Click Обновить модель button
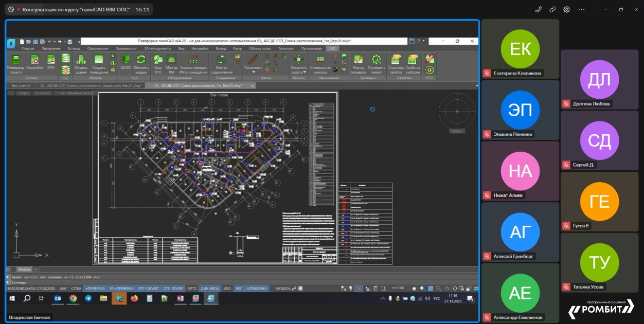 pos(141,64)
